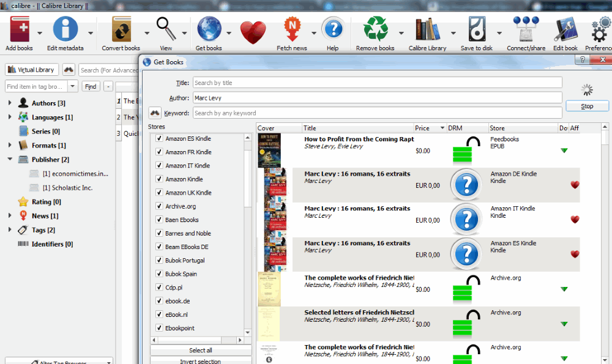Click the Rating star icon in tag browser
This screenshot has width=612, height=364.
click(23, 202)
